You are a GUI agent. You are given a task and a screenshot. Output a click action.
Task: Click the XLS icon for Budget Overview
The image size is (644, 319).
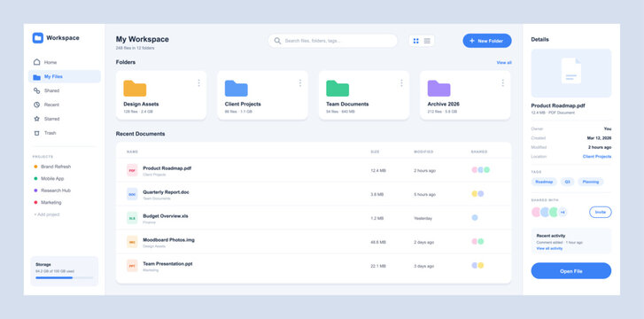[132, 218]
